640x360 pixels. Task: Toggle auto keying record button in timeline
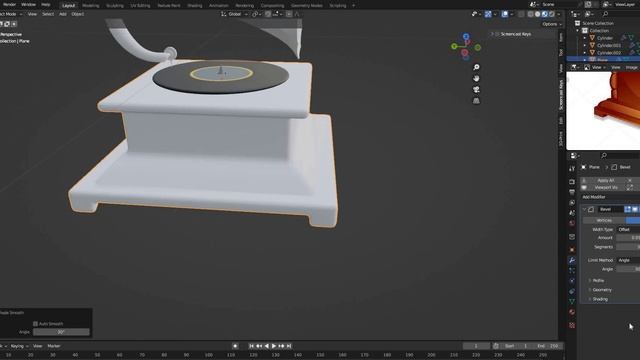(x=235, y=346)
